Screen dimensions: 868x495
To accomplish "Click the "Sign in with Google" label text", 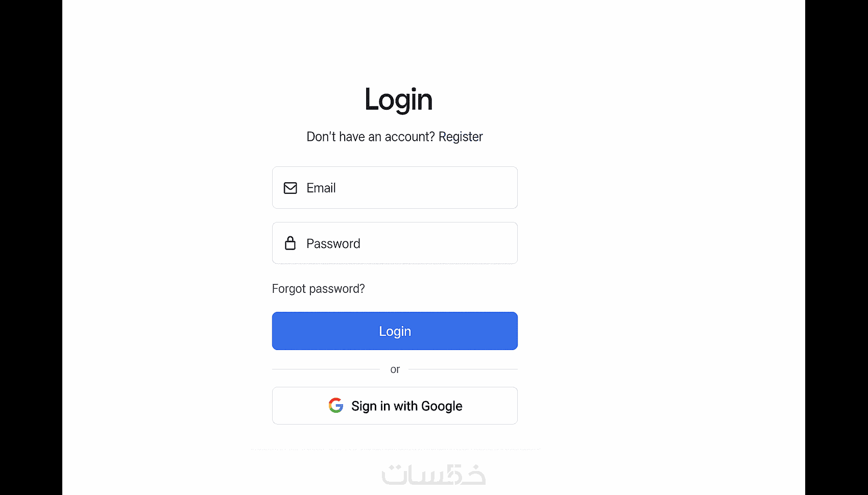I will pos(407,406).
